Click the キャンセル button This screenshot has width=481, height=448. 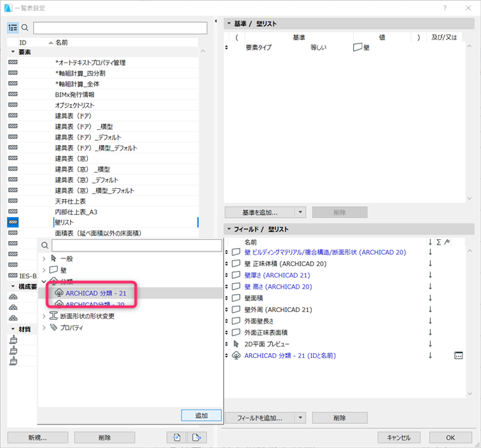click(x=399, y=437)
